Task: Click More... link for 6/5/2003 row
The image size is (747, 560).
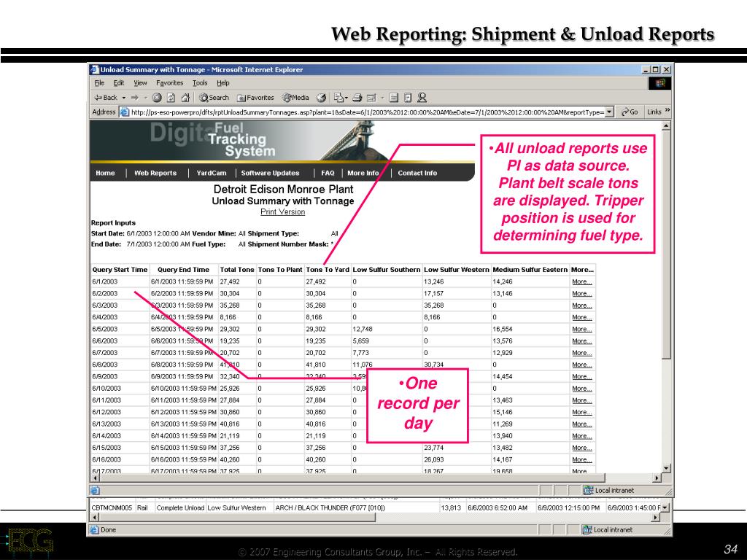Action: click(x=581, y=330)
